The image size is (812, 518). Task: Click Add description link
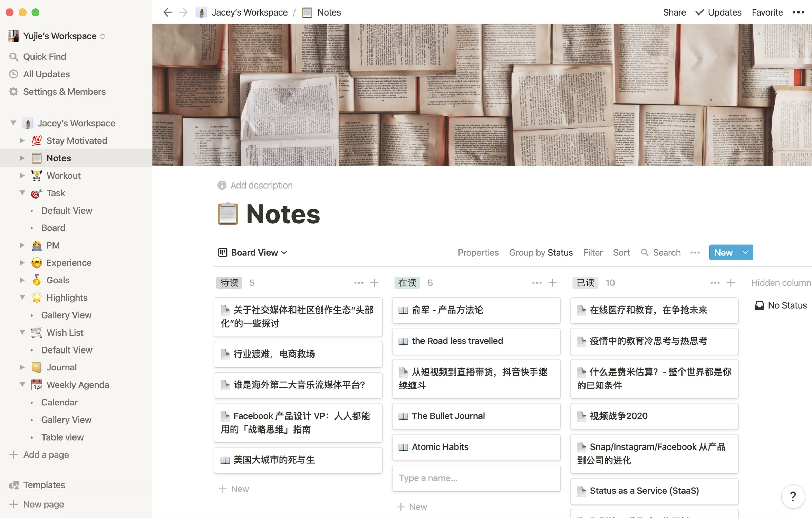tap(261, 185)
